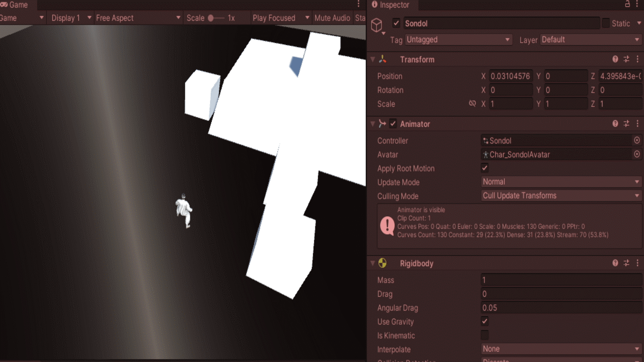Click the Position Z value field

[x=620, y=76]
